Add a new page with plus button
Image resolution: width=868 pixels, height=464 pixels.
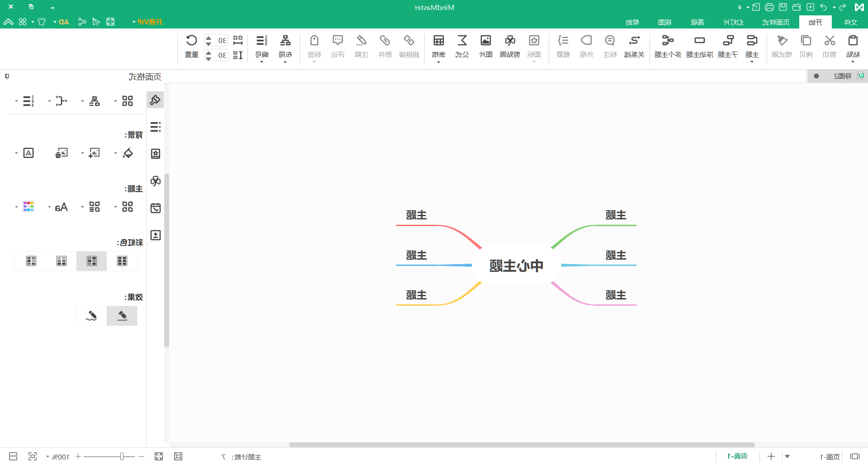(771, 456)
